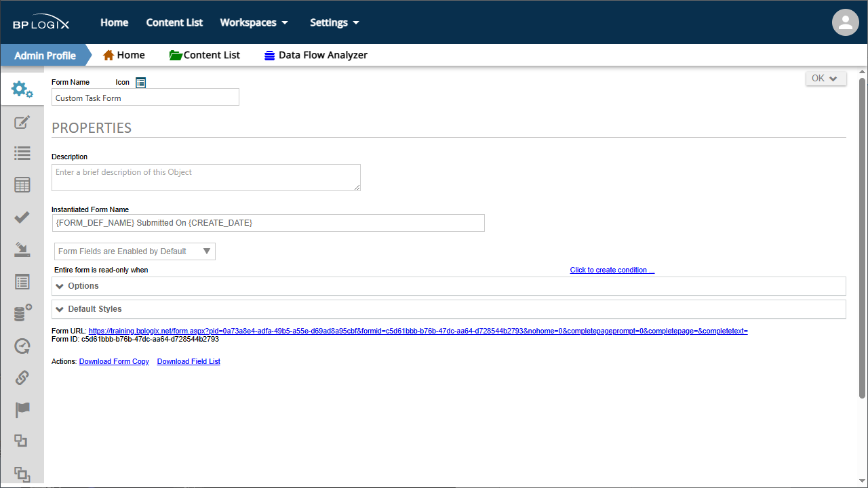The height and width of the screenshot is (488, 868).
Task: Open the table grid icon in sidebar
Action: [22, 184]
